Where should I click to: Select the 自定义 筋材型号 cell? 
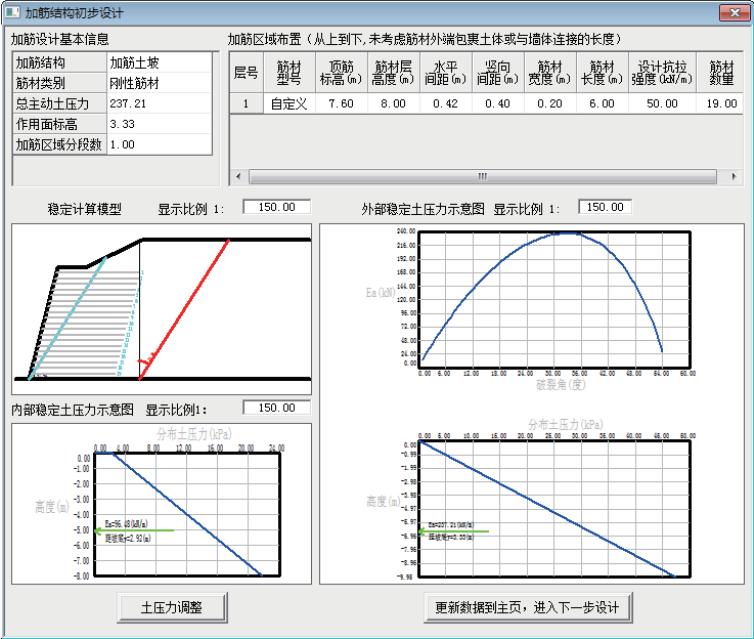click(x=288, y=103)
